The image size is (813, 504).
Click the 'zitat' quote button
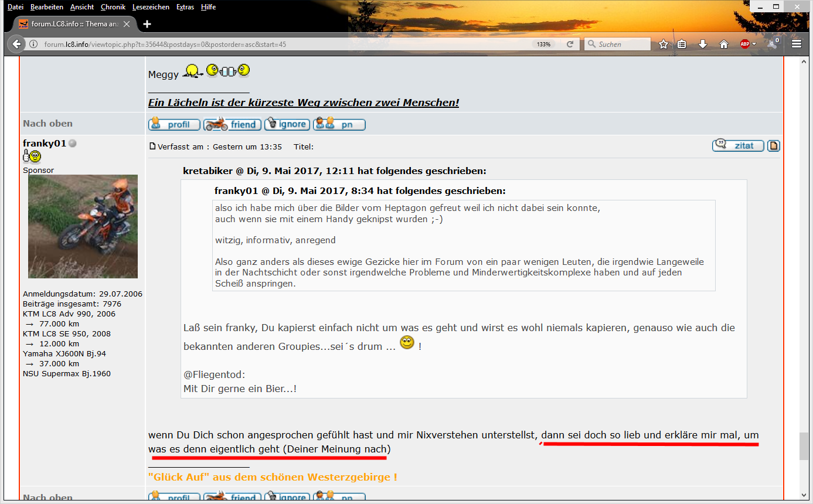point(738,145)
